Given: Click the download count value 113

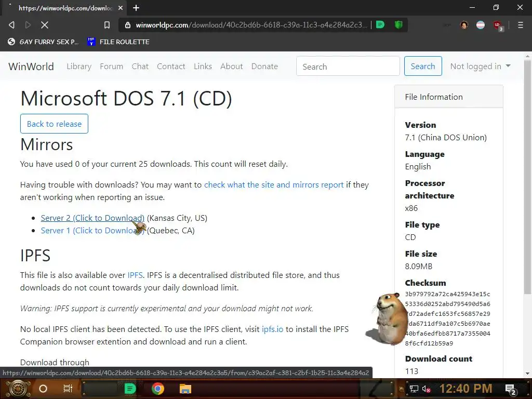Looking at the screenshot, I should [x=411, y=371].
